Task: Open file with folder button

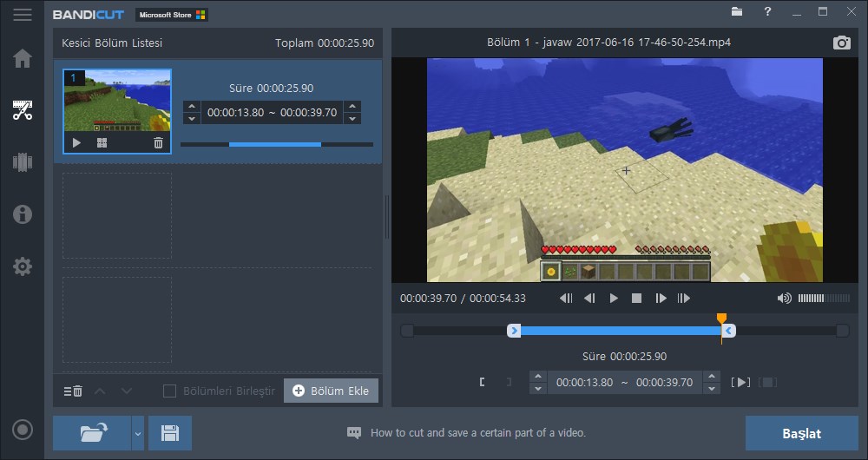Action: tap(93, 433)
